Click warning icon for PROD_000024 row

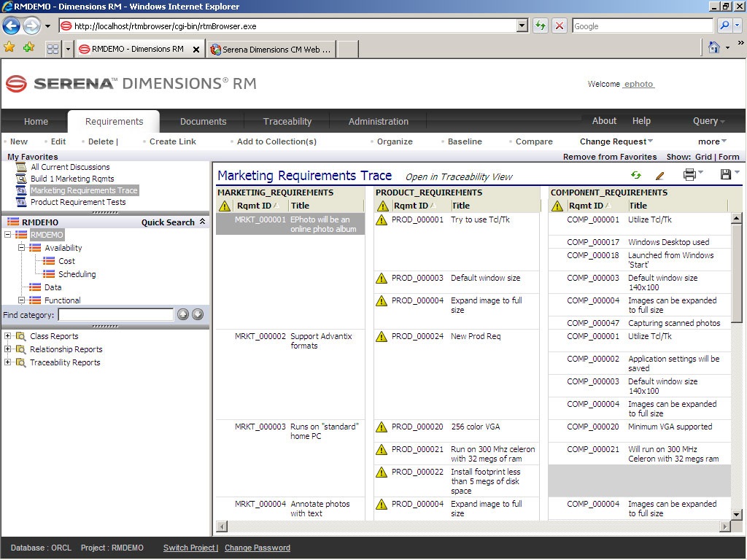[x=381, y=337]
